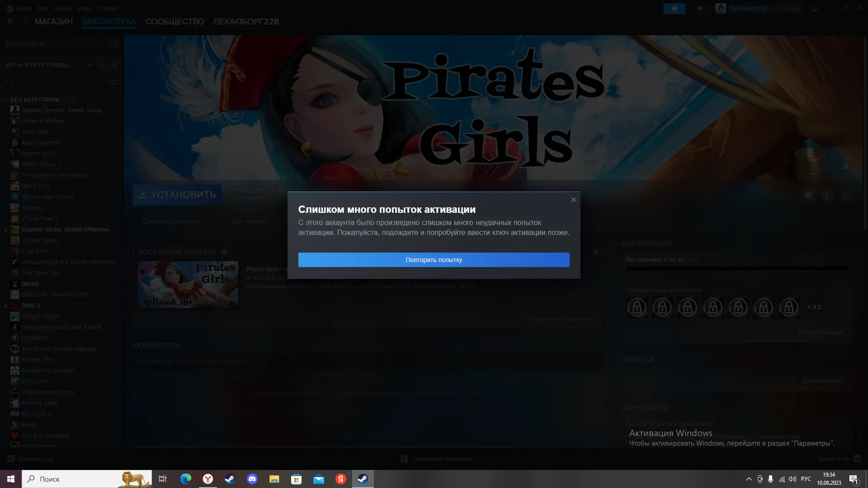Open Microsoft Edge from the taskbar

(x=185, y=479)
